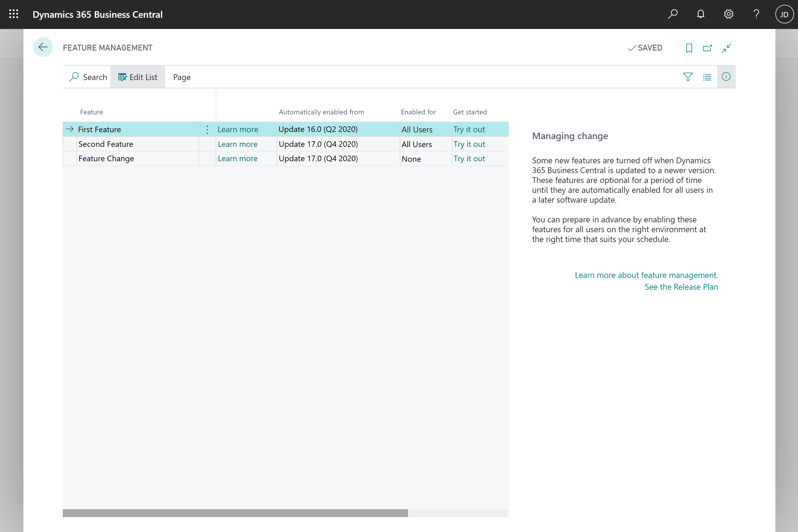This screenshot has height=532, width=798.
Task: Drag the horizontal scrollbar at bottom
Action: point(236,511)
